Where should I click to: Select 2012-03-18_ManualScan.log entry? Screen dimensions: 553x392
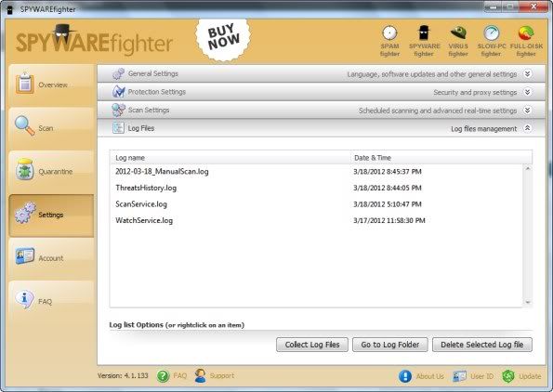point(162,172)
